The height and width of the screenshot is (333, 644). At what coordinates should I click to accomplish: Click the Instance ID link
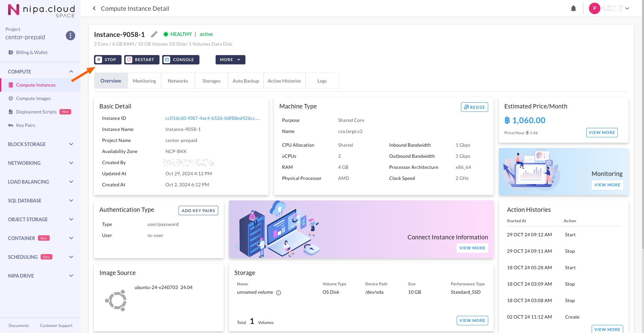tap(212, 118)
